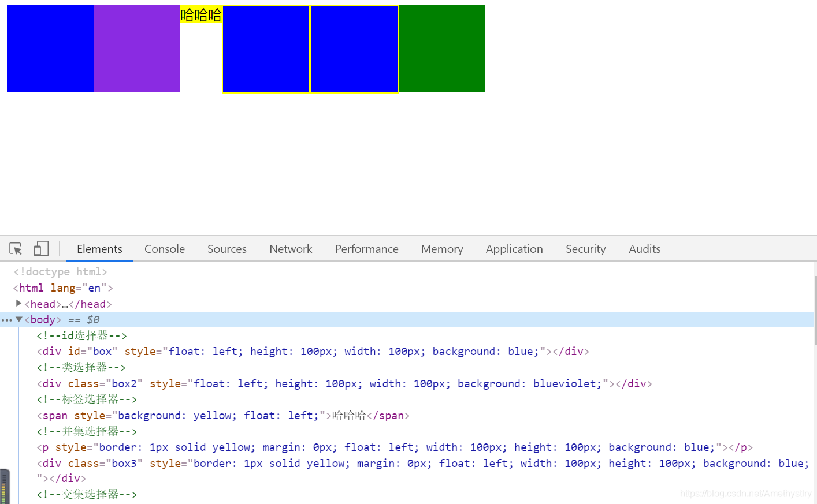Go to the Memory tab
Image resolution: width=817 pixels, height=504 pixels.
(442, 249)
